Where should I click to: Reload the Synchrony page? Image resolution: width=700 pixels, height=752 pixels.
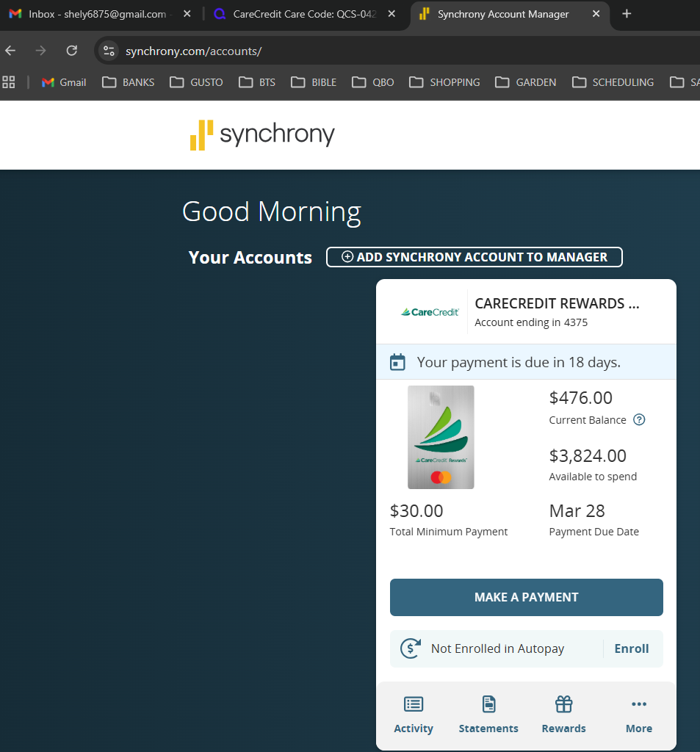point(71,51)
